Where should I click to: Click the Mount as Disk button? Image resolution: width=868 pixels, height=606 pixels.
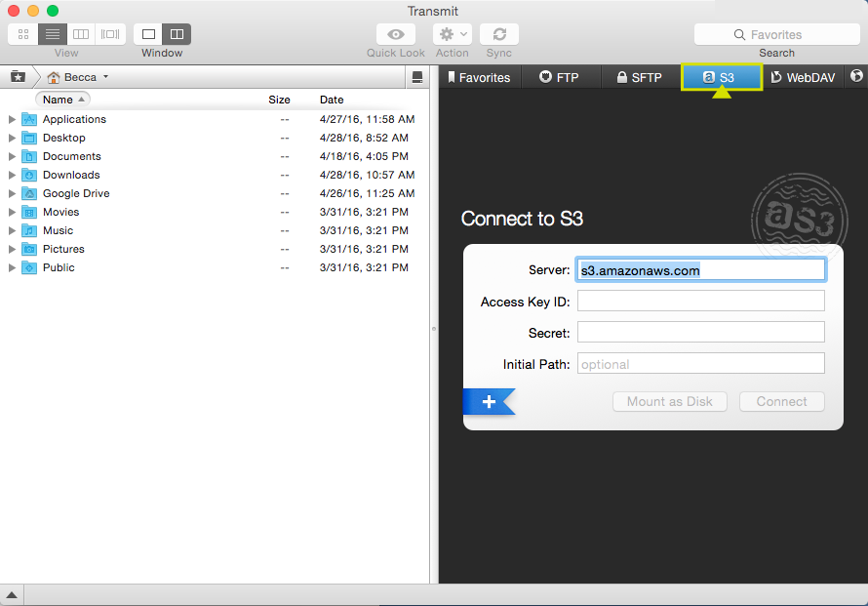pos(670,402)
